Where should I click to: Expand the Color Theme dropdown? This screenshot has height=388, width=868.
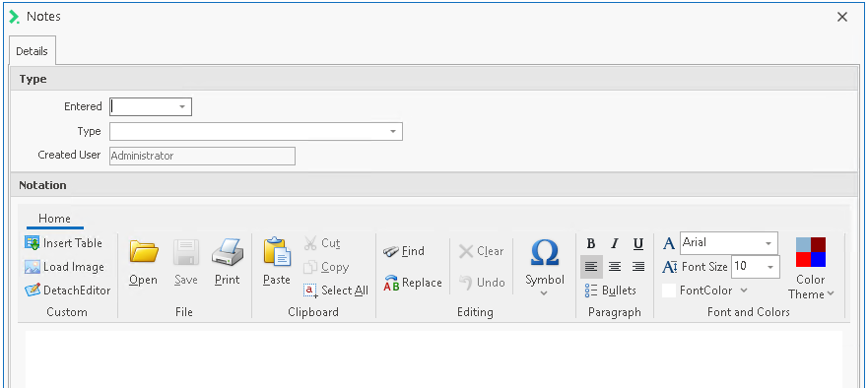pyautogui.click(x=831, y=294)
